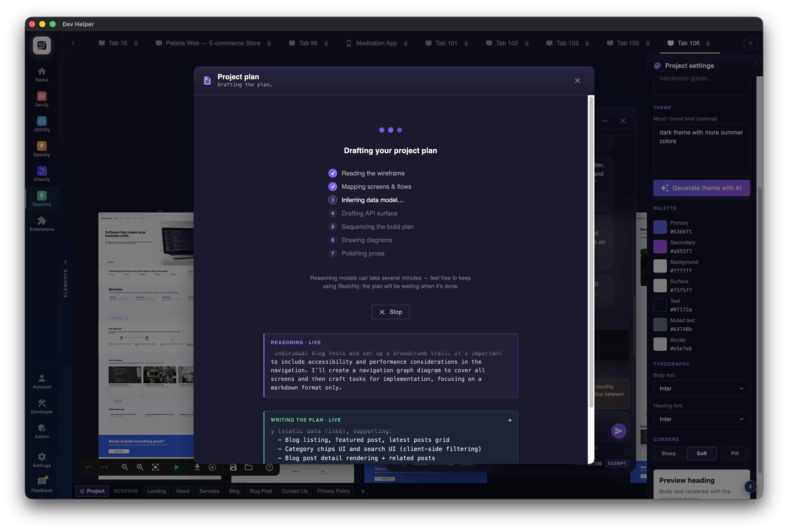This screenshot has width=788, height=532.
Task: Click the Mood / brand brief text field
Action: [x=701, y=150]
